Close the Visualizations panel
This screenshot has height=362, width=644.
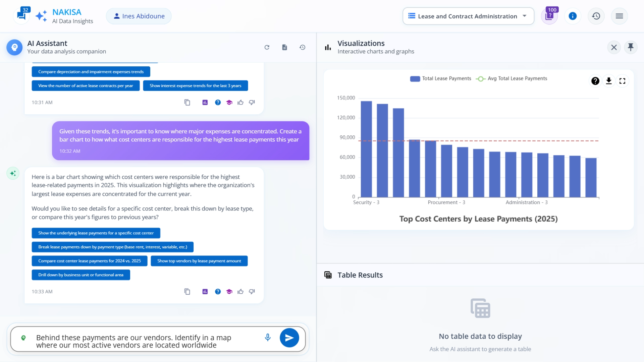[614, 47]
